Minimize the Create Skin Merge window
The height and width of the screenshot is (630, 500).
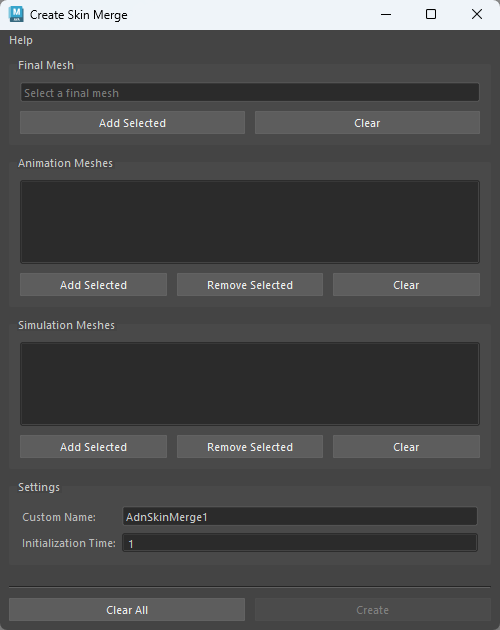[386, 14]
